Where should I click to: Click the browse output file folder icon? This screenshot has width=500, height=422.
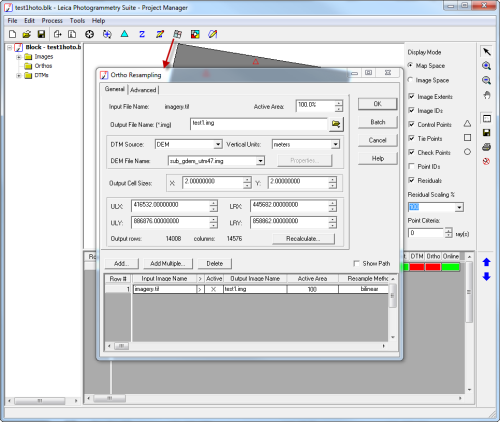336,124
